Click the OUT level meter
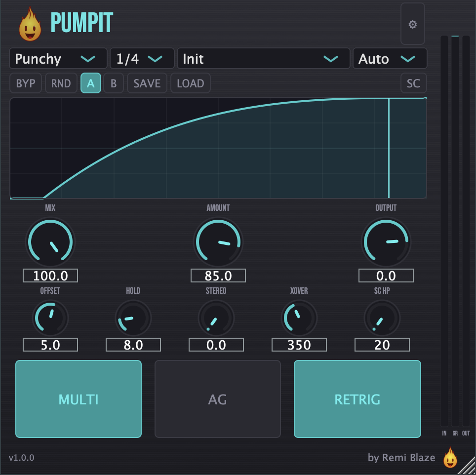The width and height of the screenshot is (476, 475). (466, 231)
